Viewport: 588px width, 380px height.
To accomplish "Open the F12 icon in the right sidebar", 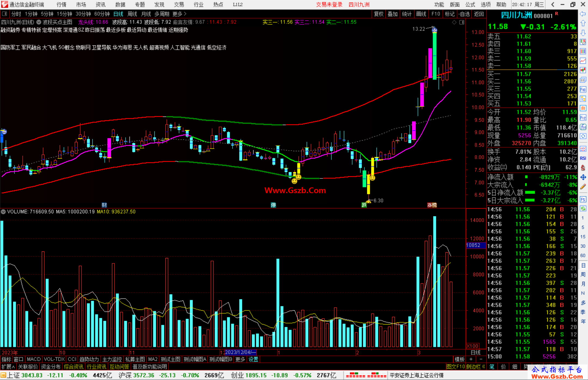I will point(583,118).
